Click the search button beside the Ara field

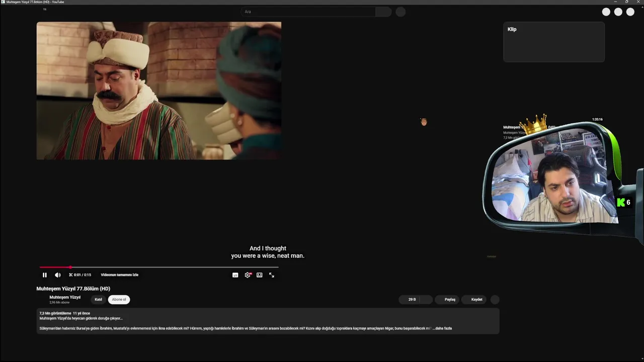[383, 12]
